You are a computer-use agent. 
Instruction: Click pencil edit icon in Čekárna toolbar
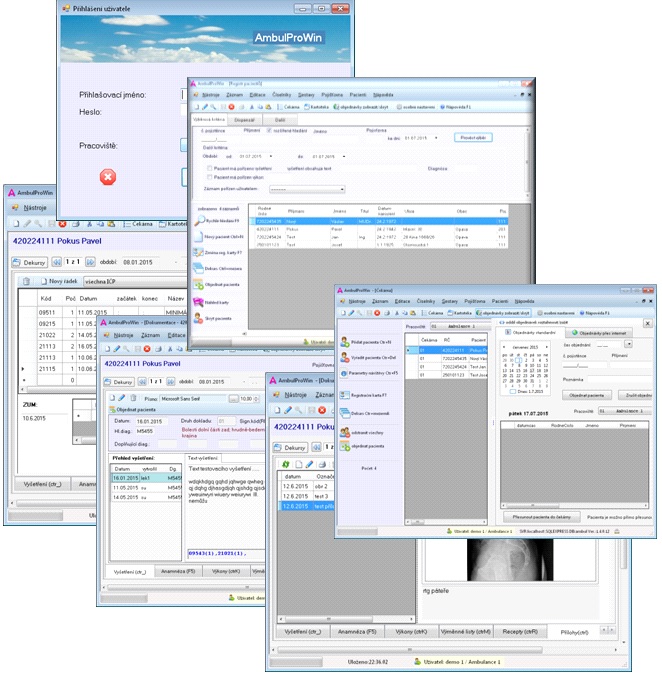pos(351,313)
